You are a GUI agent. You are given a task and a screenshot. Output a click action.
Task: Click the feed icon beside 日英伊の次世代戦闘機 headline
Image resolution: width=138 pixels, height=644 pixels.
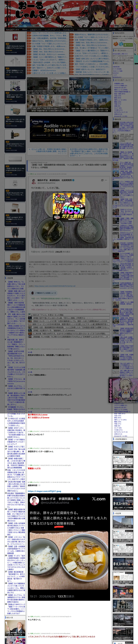coord(30,36)
